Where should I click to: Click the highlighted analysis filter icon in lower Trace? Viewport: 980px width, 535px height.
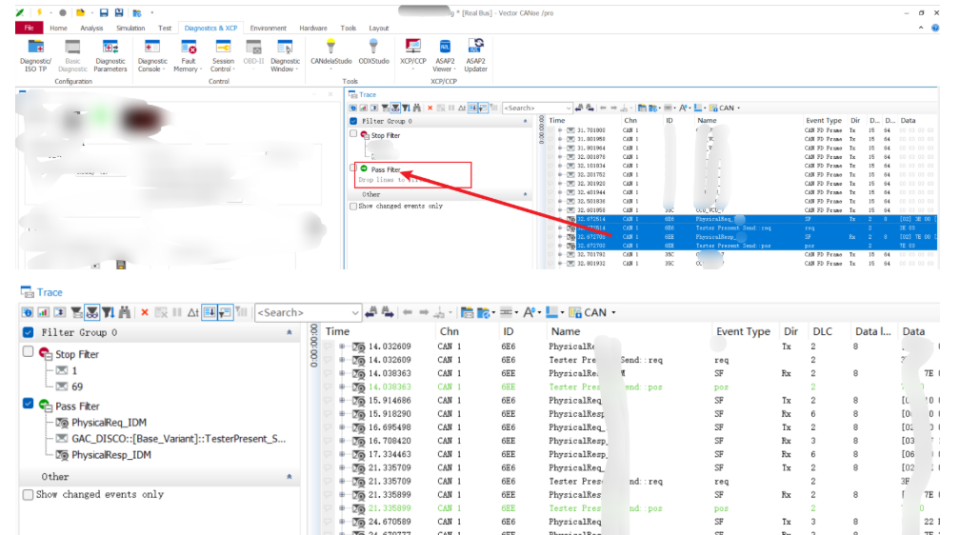(91, 312)
